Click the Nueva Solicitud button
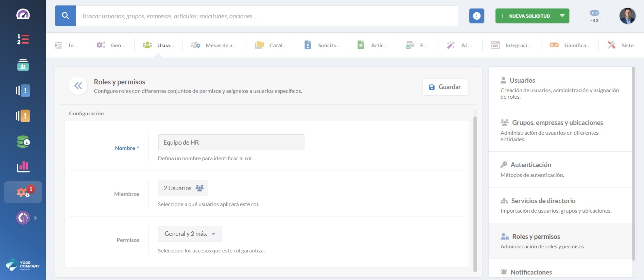 point(525,16)
